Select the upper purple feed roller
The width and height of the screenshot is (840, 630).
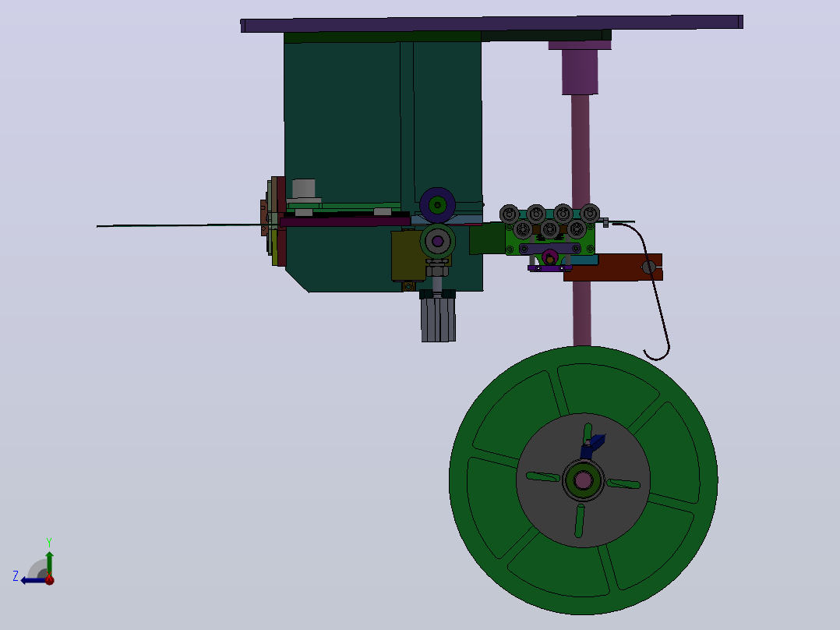point(438,205)
